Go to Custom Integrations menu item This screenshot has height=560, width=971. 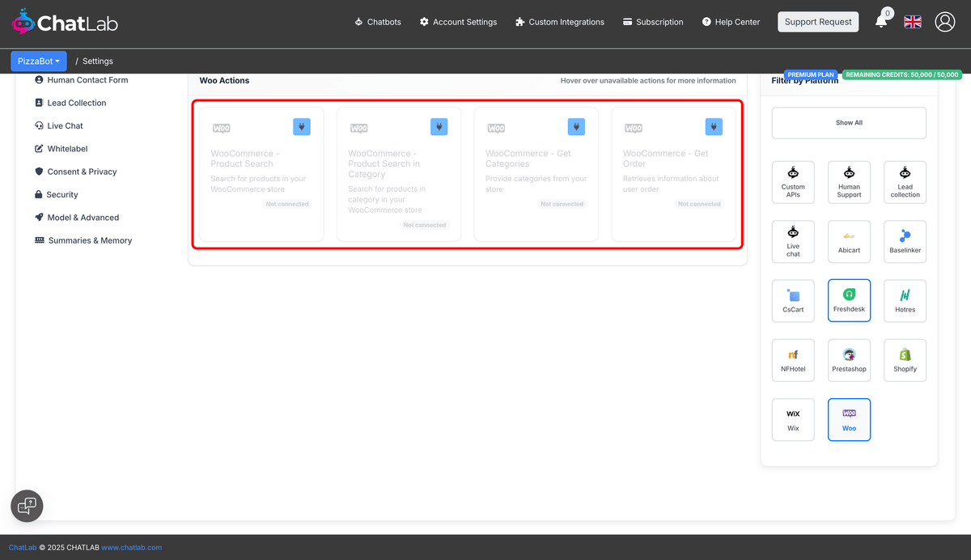559,22
